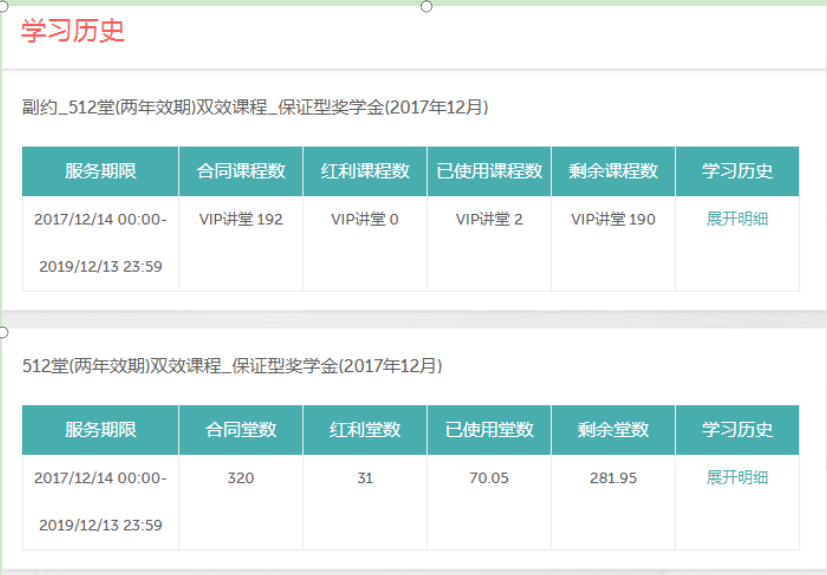
Task: Select the 已使用课程数 column header
Action: [489, 171]
